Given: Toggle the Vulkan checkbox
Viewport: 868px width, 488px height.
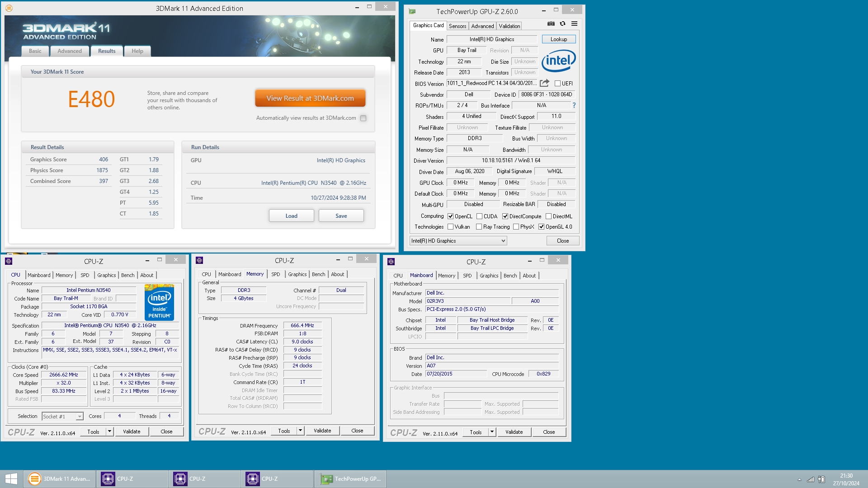Looking at the screenshot, I should point(450,227).
